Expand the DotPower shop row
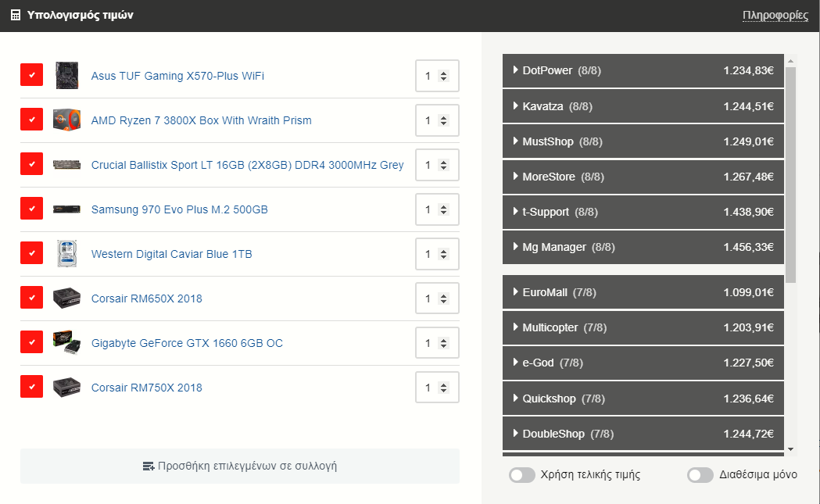Image resolution: width=820 pixels, height=504 pixels. coord(643,70)
